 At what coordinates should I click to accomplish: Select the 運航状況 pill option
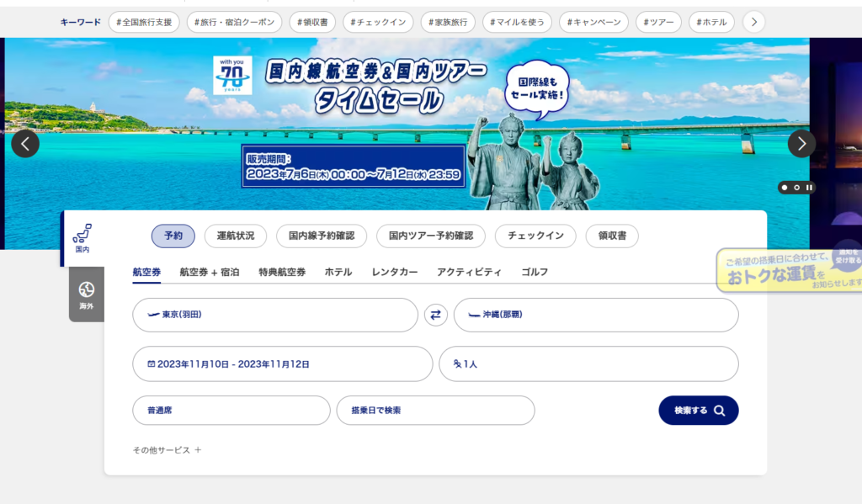click(236, 236)
